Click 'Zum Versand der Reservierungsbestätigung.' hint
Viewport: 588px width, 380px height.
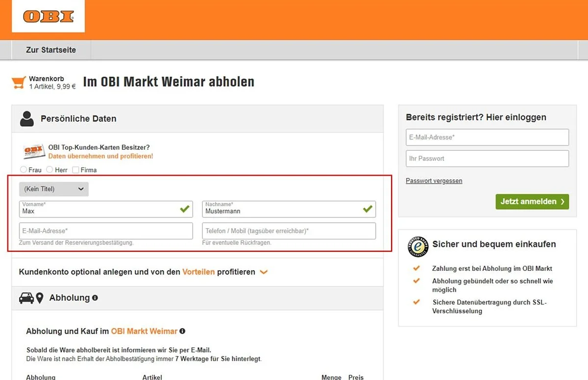click(76, 243)
